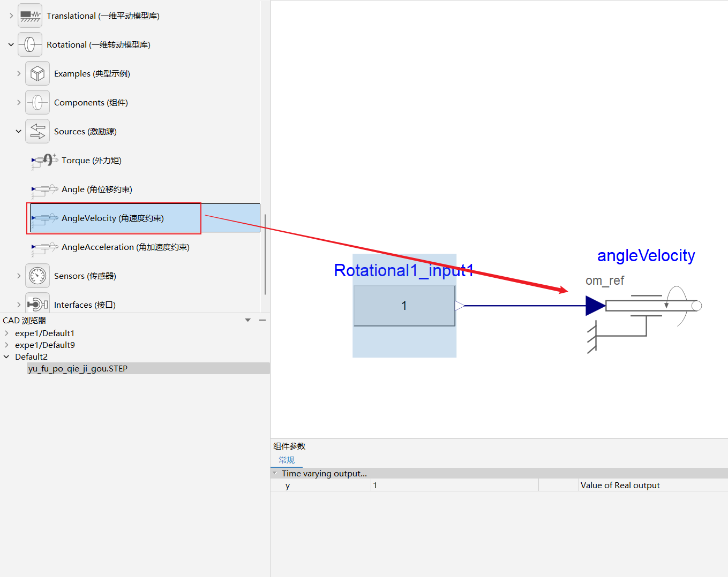The width and height of the screenshot is (728, 577).
Task: Click the expe1/Default9 label
Action: tap(45, 345)
